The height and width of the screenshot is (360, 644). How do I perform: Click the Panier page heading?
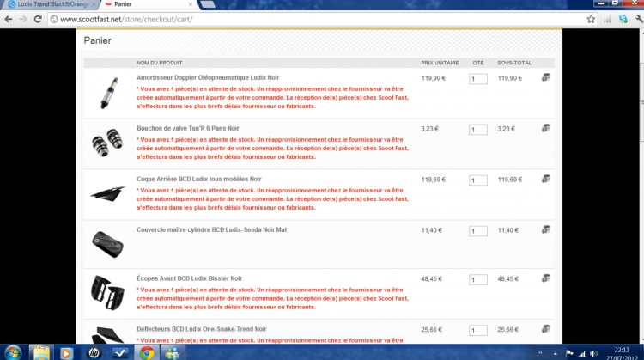[97, 40]
